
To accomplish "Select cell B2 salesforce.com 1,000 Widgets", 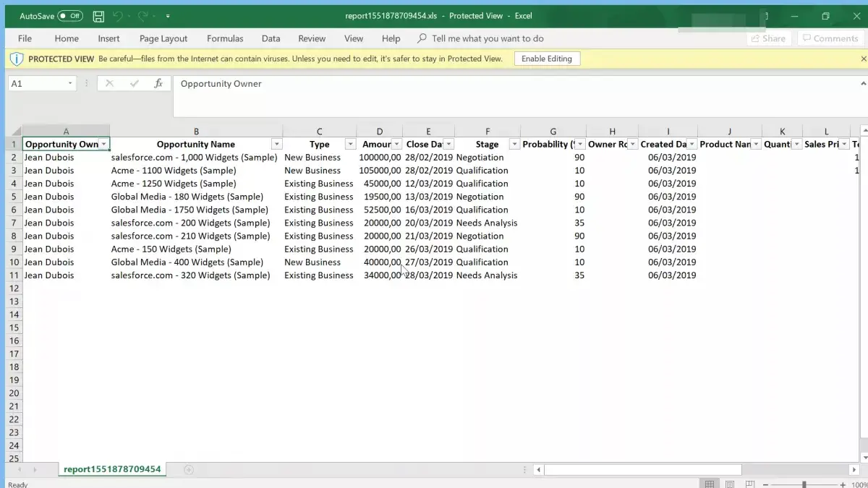I will (195, 158).
